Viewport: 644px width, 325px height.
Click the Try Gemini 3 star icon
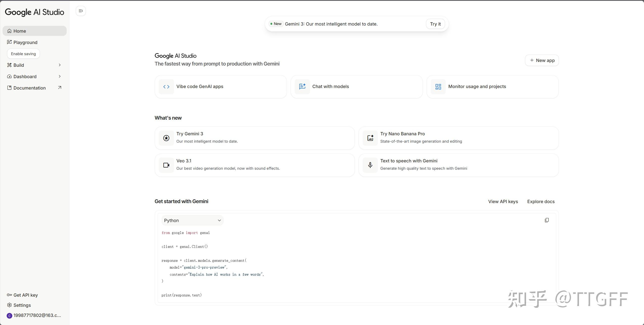166,138
